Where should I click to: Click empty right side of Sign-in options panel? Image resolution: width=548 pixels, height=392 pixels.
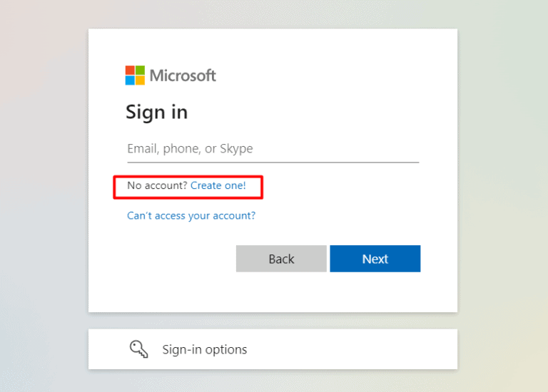tap(371, 349)
